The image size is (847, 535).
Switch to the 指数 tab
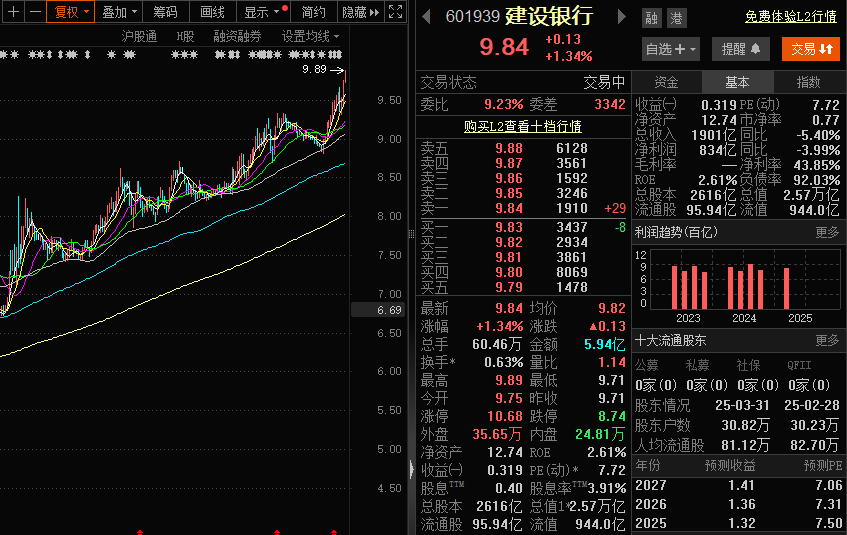809,82
